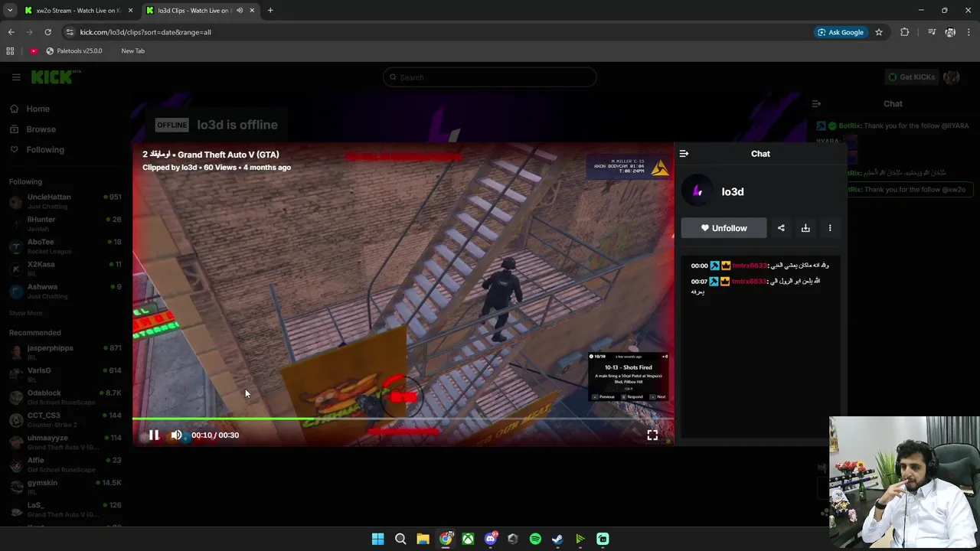Launch Spotify from the taskbar

pos(535,539)
